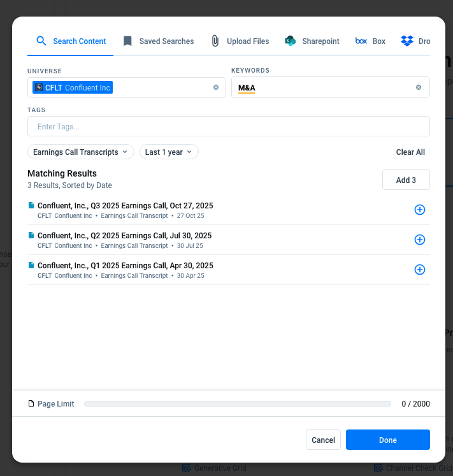Image resolution: width=453 pixels, height=476 pixels.
Task: Add the Q3 2025 Earnings Call result
Action: pos(419,210)
